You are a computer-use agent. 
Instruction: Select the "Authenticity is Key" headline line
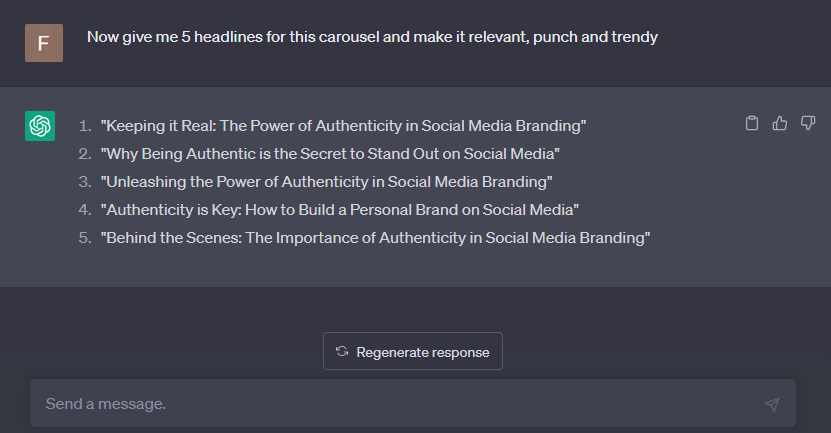pyautogui.click(x=340, y=210)
